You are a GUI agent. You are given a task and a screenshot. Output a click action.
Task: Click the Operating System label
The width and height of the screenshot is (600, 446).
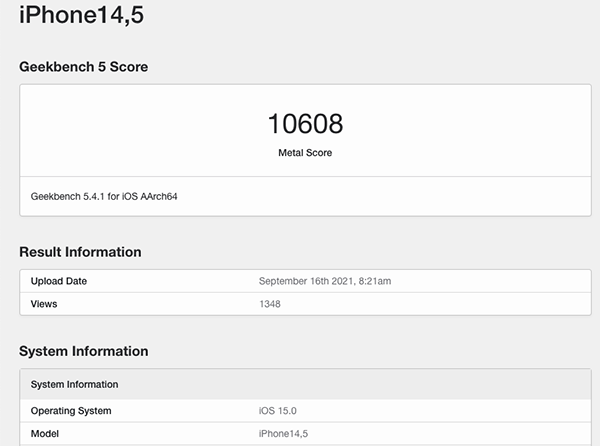[x=71, y=411]
